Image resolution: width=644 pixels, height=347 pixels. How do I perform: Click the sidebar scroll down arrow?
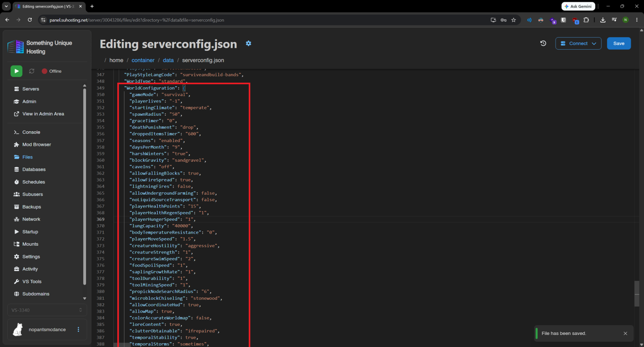pyautogui.click(x=84, y=299)
